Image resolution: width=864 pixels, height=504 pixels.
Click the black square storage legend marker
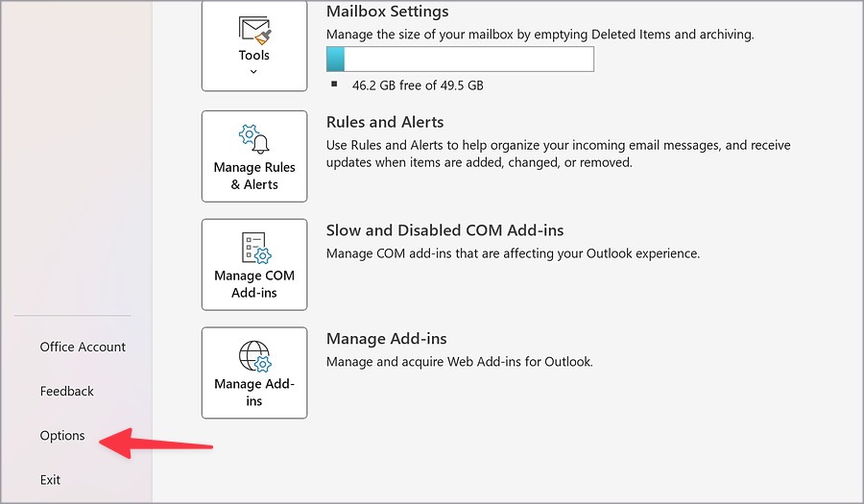pyautogui.click(x=334, y=84)
